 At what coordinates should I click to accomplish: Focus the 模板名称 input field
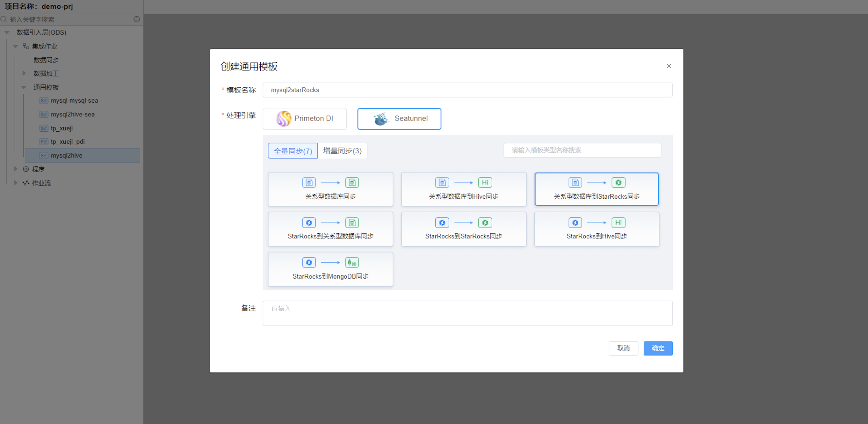coord(467,90)
